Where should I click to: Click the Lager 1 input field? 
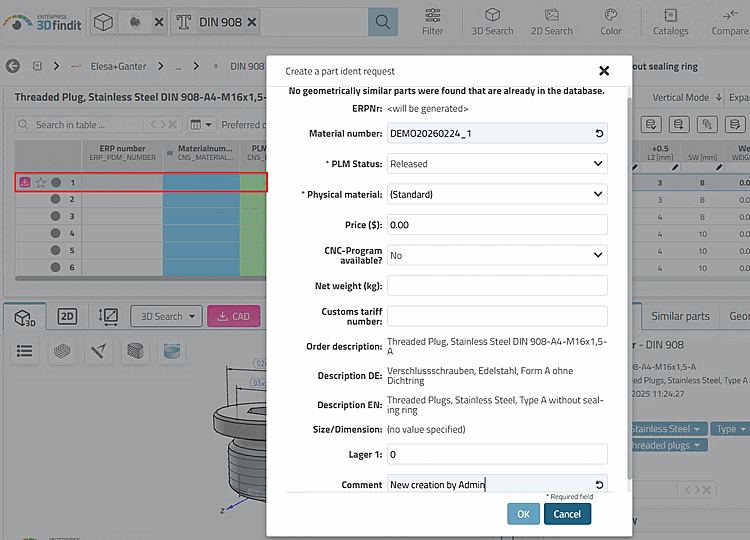497,454
